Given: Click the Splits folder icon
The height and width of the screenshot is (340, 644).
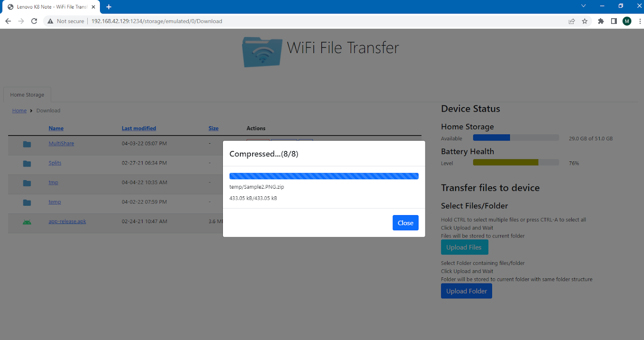Looking at the screenshot, I should (x=27, y=164).
